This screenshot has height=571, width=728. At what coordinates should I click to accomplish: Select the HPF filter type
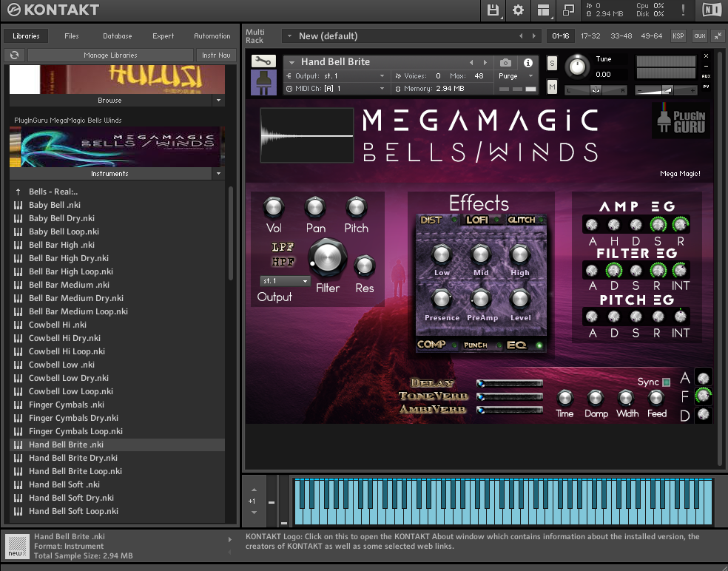pyautogui.click(x=283, y=261)
